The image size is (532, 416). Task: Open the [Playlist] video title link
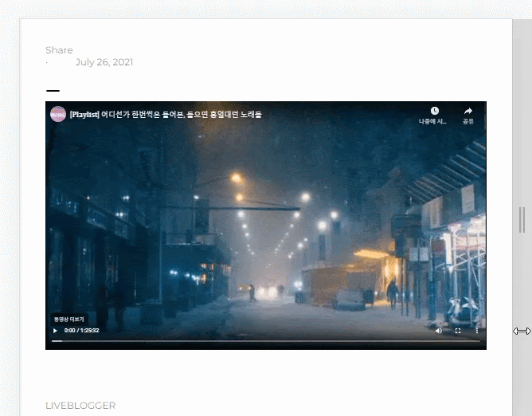(166, 115)
